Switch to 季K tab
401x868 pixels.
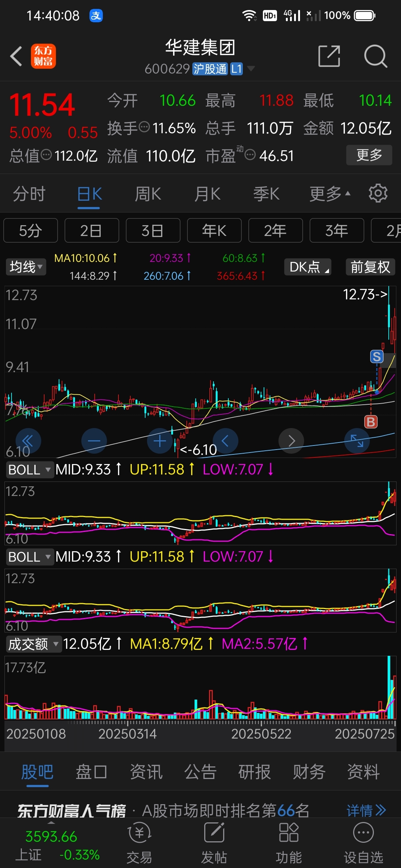tap(266, 194)
